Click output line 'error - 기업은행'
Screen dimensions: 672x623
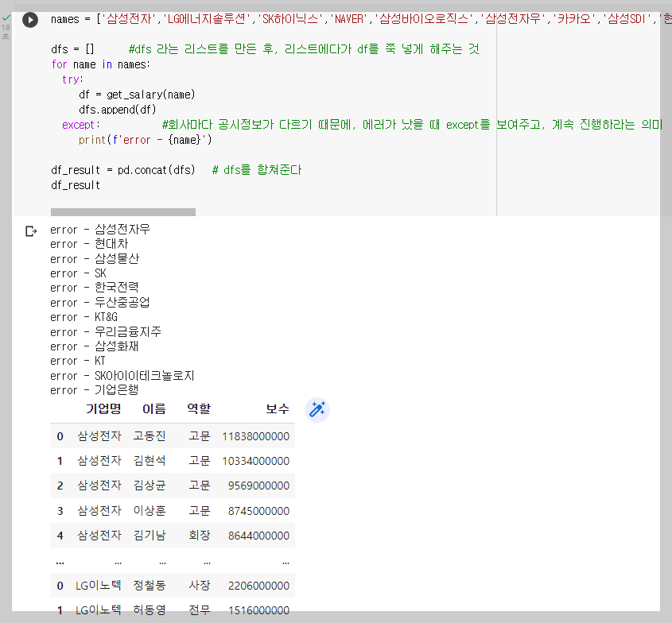[95, 390]
